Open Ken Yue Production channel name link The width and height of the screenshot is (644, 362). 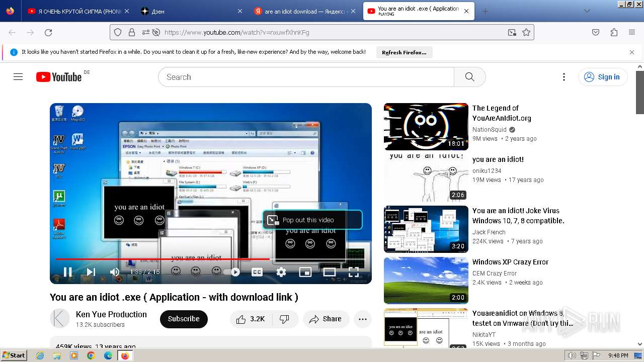coord(111,314)
